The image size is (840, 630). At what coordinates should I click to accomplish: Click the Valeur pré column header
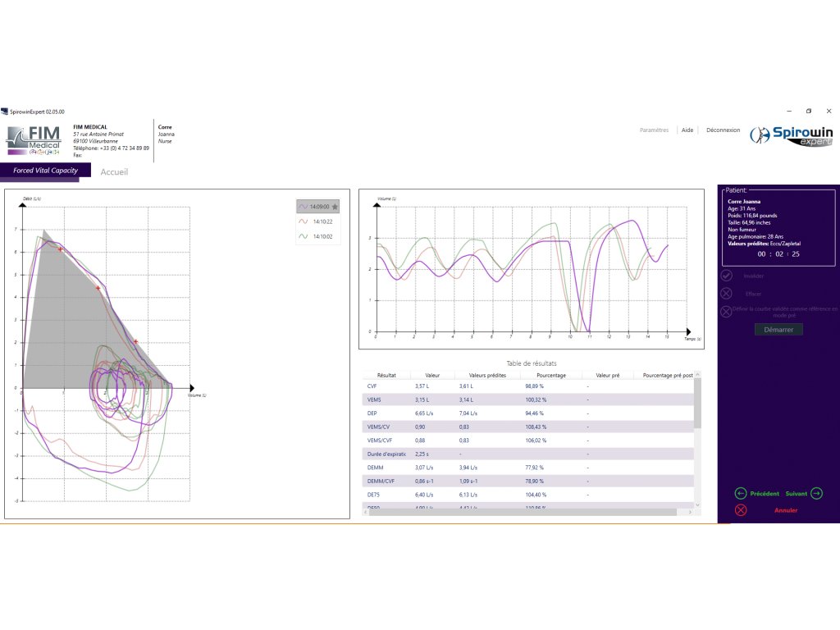pyautogui.click(x=608, y=375)
